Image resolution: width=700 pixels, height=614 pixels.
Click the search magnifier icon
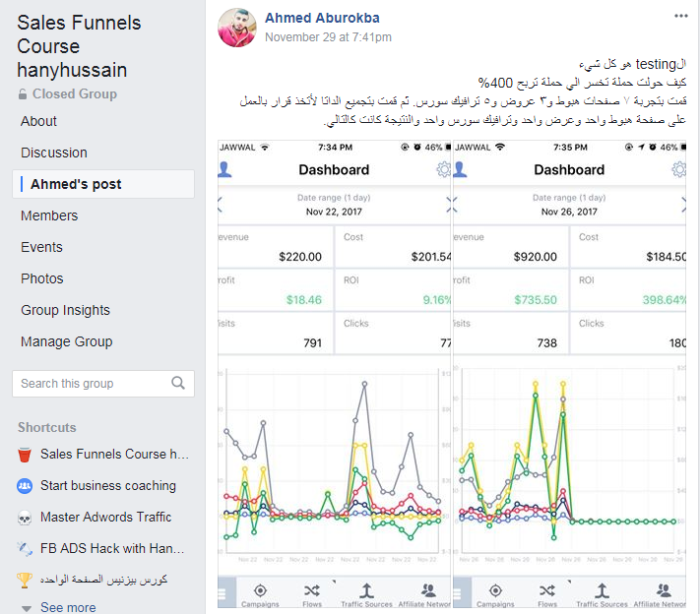pos(178,383)
